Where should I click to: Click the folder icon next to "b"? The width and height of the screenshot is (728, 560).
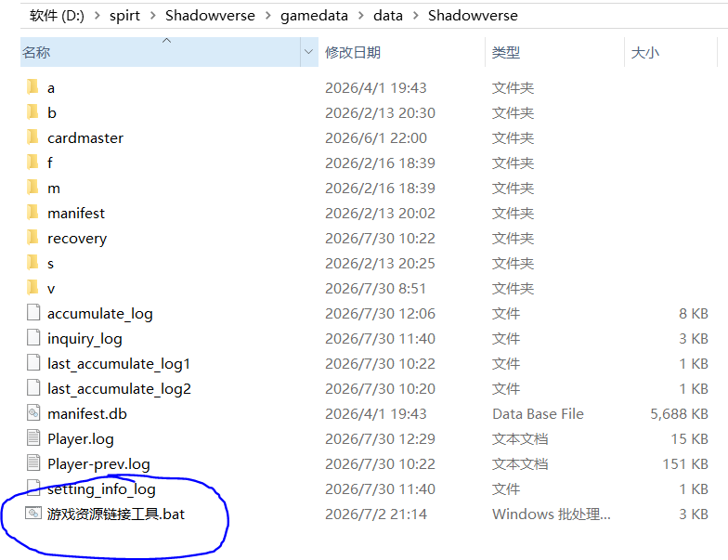pyautogui.click(x=33, y=111)
